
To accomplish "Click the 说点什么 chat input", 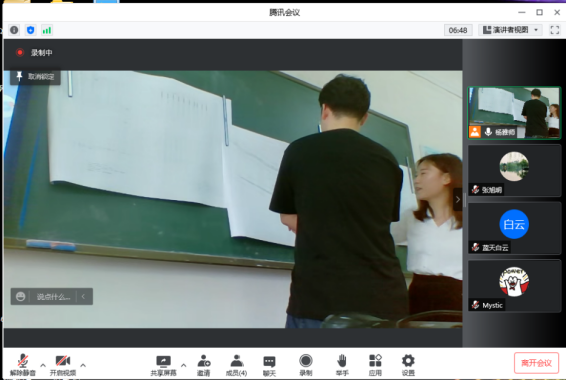I will 53,297.
